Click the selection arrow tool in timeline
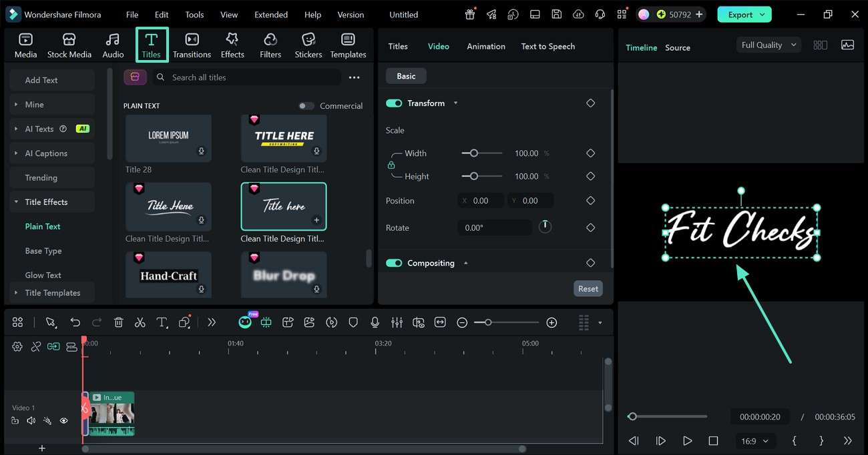This screenshot has width=868, height=455. tap(51, 322)
